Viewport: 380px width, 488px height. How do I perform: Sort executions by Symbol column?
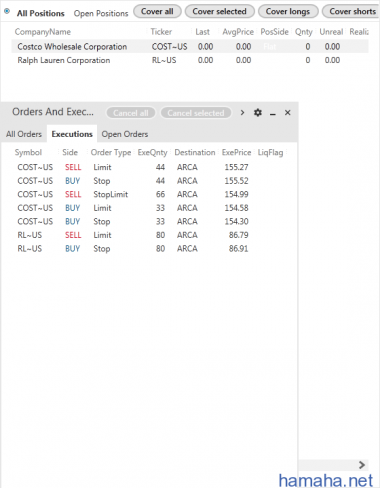(x=28, y=152)
